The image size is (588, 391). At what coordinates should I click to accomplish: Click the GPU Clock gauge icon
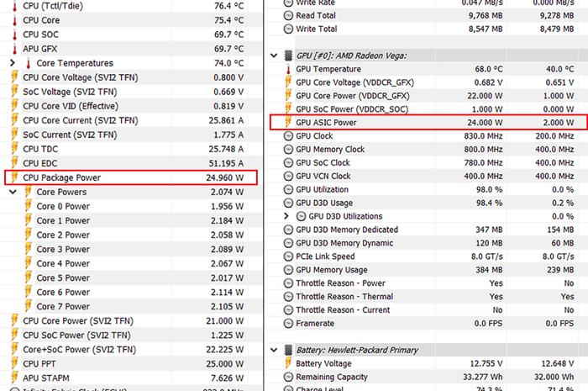pos(288,136)
